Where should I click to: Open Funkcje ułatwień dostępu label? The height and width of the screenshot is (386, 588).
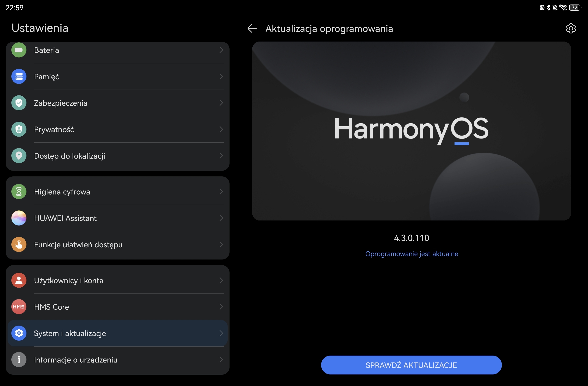(x=78, y=245)
